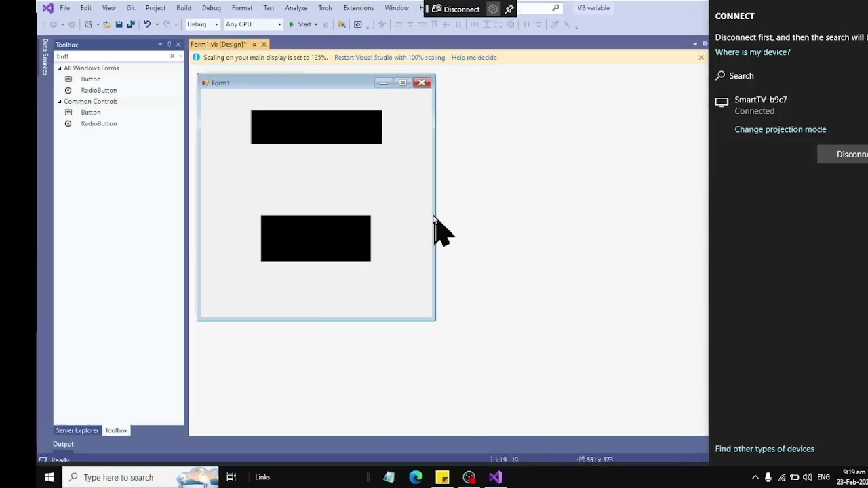Open the Windows Start menu
The width and height of the screenshot is (868, 488).
tap(49, 477)
